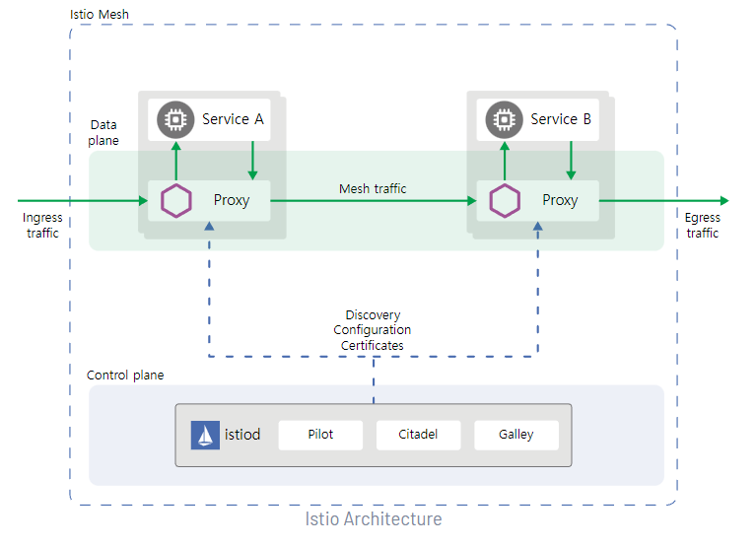Click the 'istiod' label text
Viewport: 756px width, 547px height.
pos(242,435)
